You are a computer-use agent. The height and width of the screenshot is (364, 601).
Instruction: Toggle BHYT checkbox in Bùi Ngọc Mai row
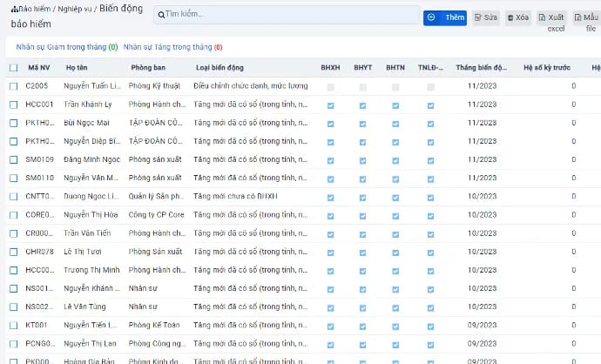click(362, 124)
